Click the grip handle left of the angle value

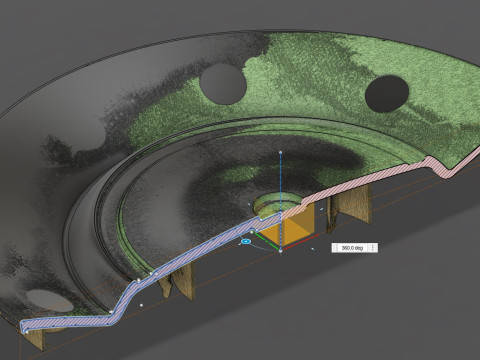[336, 248]
